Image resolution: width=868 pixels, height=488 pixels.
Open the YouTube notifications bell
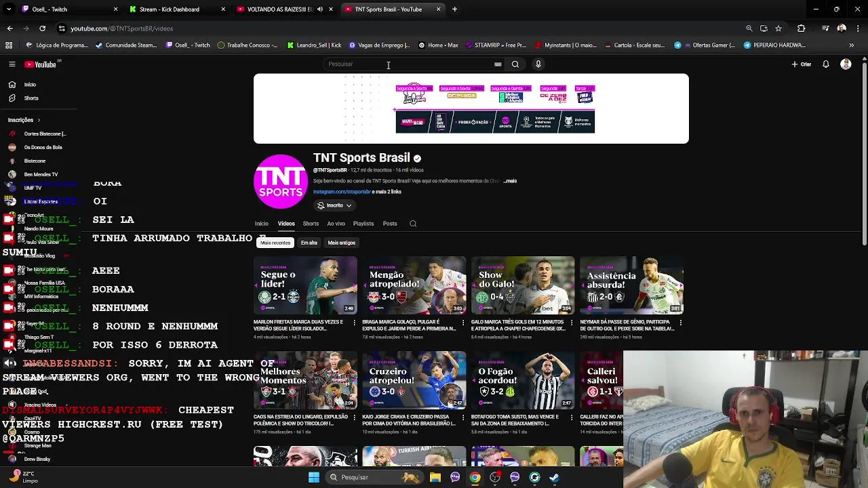pos(826,64)
